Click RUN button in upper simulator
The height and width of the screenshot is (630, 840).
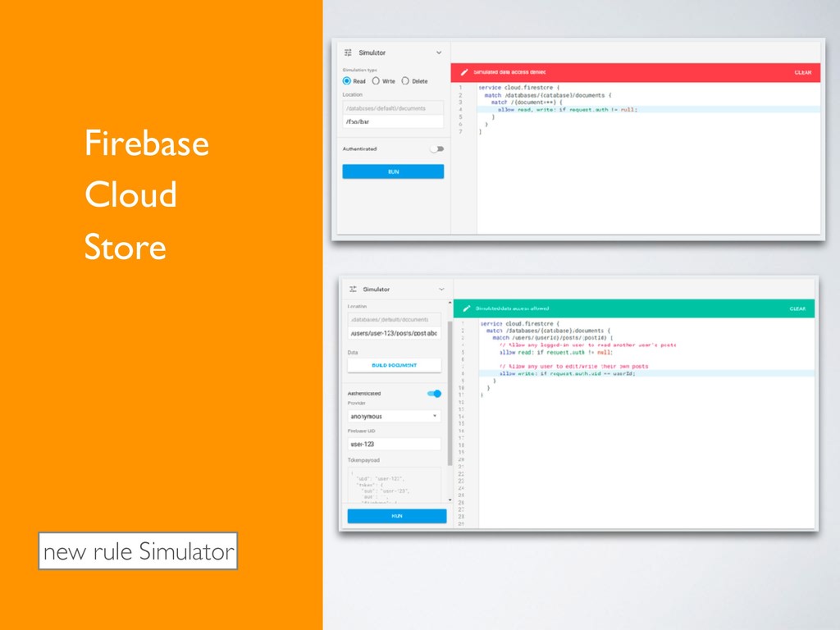point(393,171)
